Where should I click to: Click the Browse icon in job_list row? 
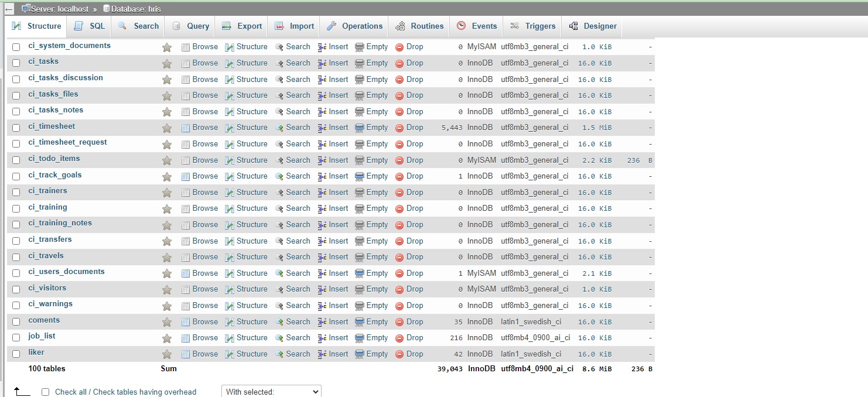point(186,338)
